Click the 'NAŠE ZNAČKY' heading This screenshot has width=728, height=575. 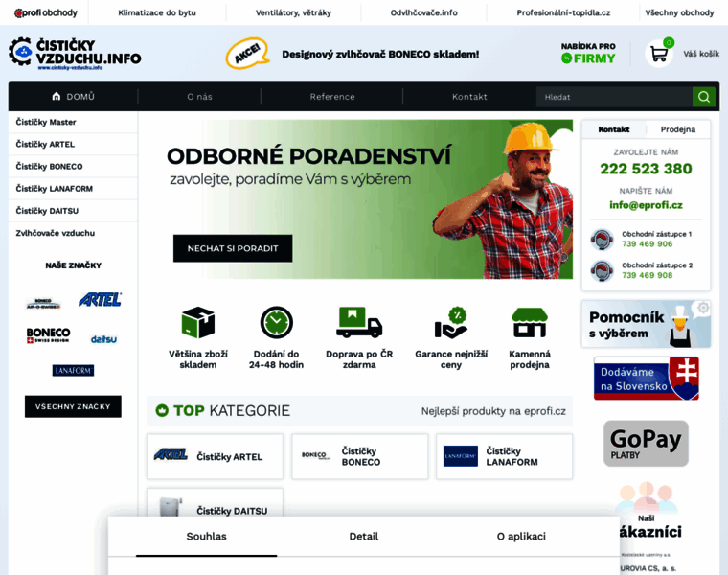tap(74, 265)
